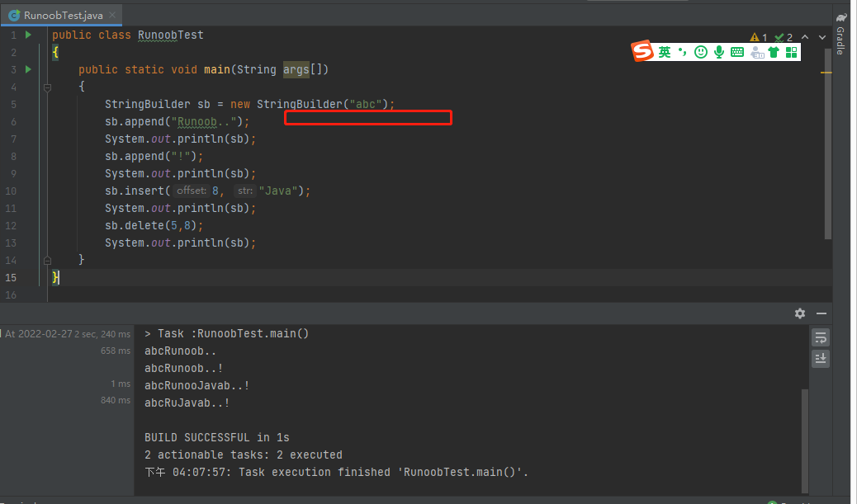Viewport: 857px width, 504px height.
Task: Open Sogou emoji panel
Action: [x=701, y=52]
